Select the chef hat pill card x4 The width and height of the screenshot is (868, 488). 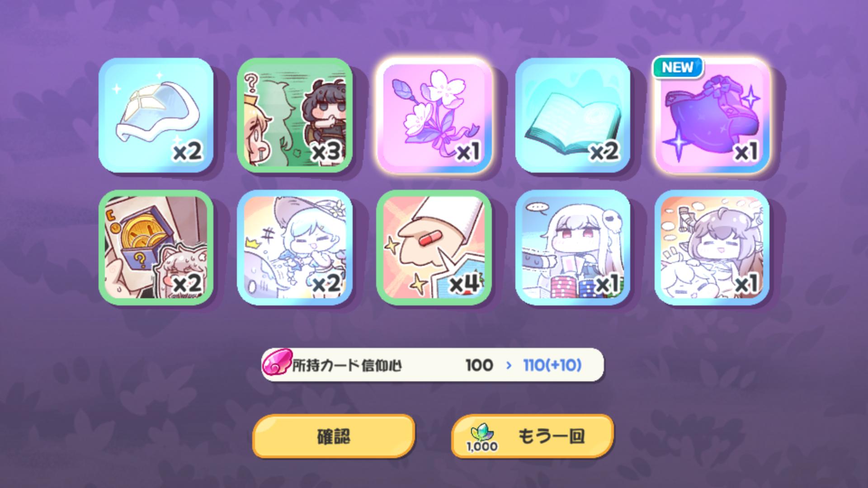pos(434,248)
